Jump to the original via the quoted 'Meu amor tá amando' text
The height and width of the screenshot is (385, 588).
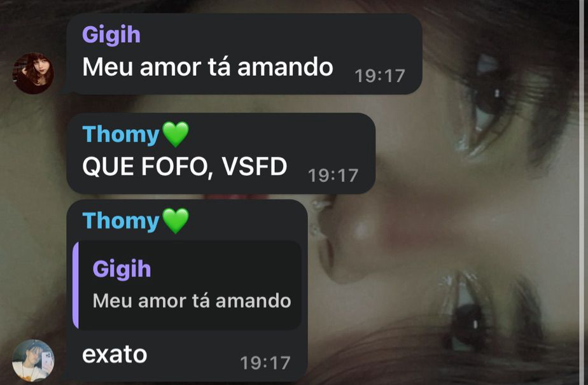coord(192,301)
